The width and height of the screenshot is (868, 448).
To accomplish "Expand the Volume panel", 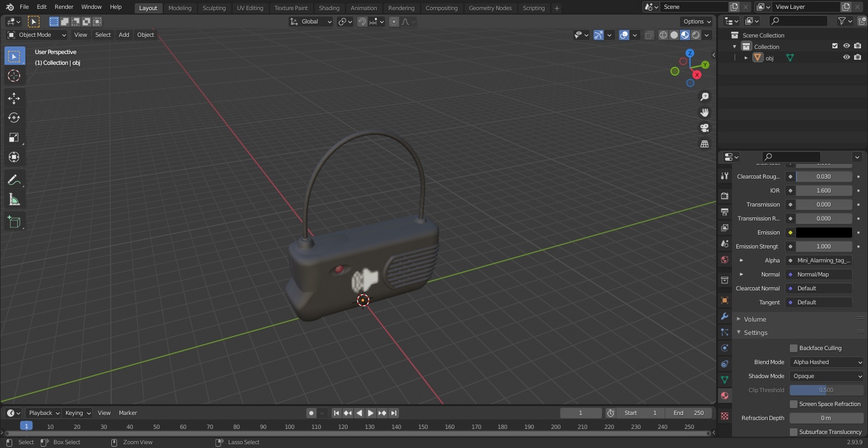I will [x=755, y=319].
